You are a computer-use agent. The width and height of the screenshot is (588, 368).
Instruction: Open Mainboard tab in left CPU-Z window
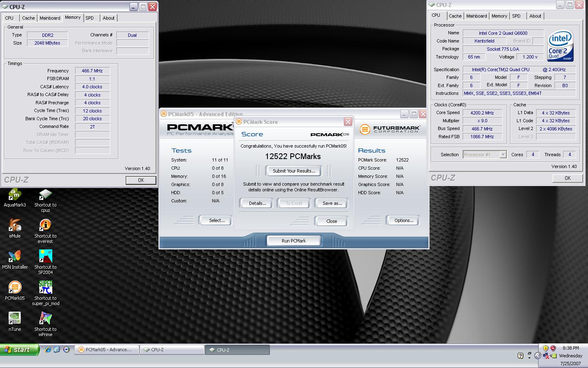50,18
